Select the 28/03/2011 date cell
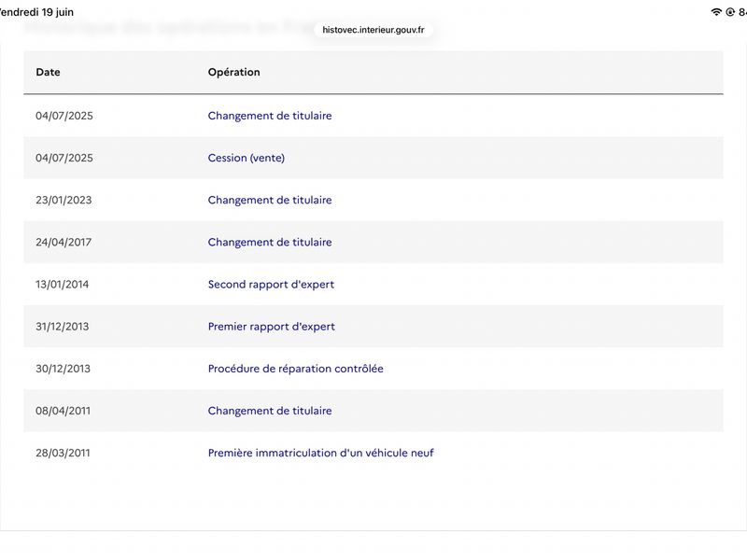 63,453
